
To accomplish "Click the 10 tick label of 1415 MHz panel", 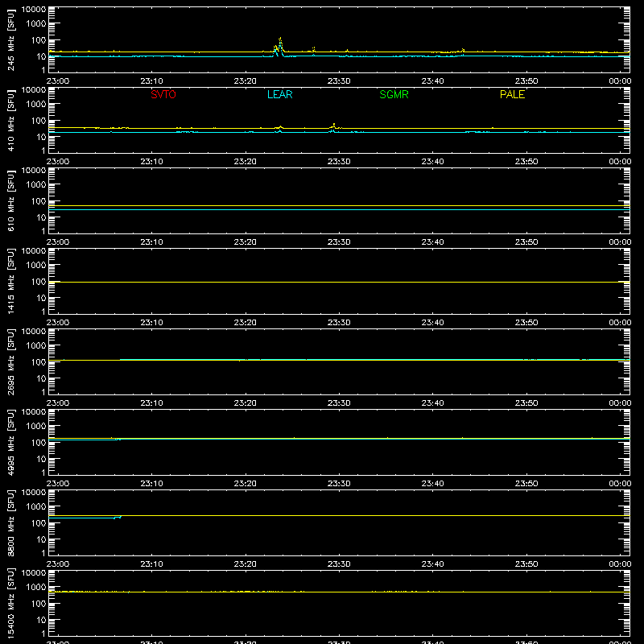I will 41,298.
